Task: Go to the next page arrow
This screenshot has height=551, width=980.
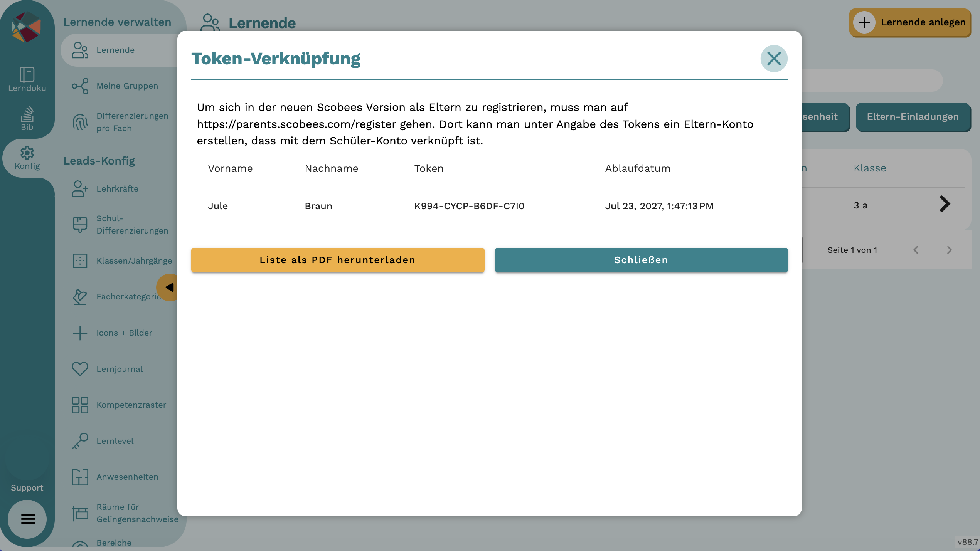Action: click(x=949, y=250)
